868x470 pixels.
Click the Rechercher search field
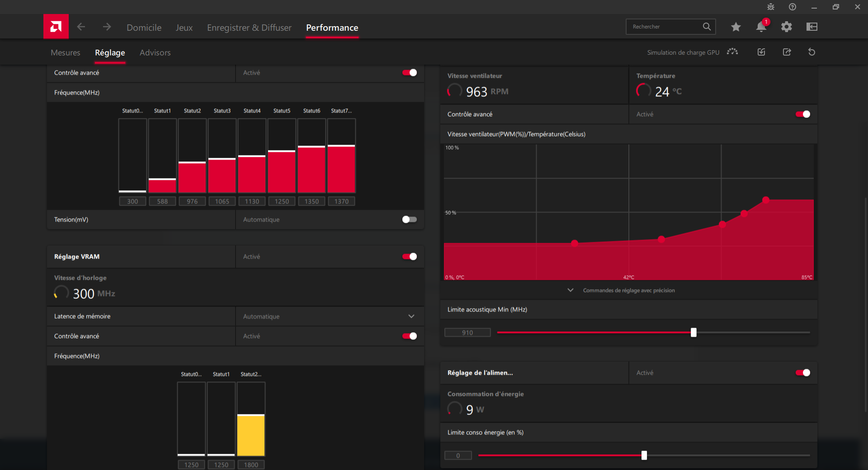[x=664, y=27]
